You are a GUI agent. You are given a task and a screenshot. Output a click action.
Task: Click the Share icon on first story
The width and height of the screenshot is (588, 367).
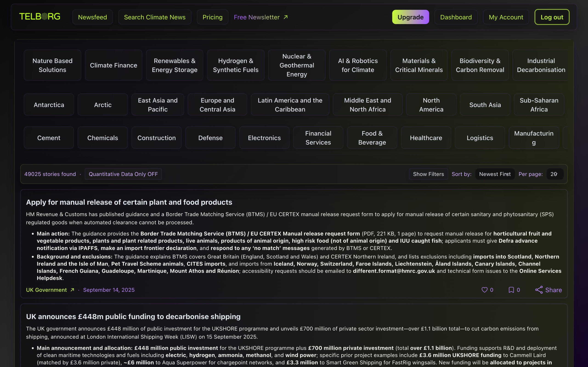pyautogui.click(x=539, y=290)
